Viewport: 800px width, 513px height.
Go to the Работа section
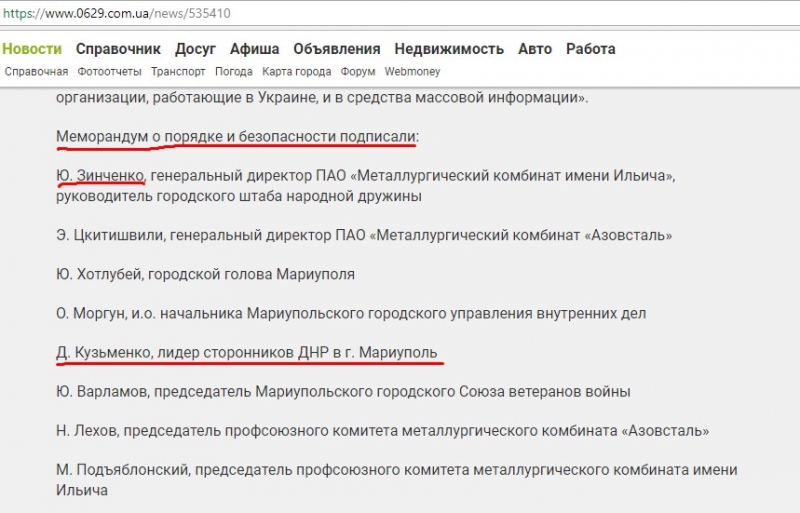coord(590,49)
